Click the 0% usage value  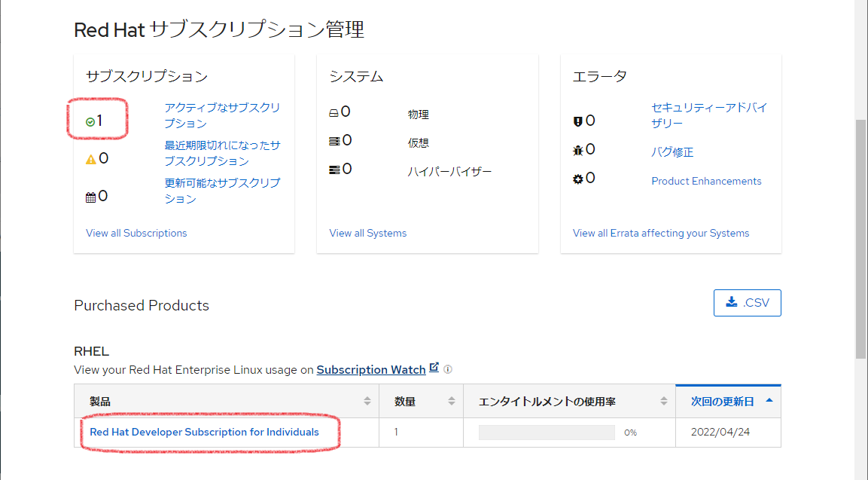tap(630, 433)
